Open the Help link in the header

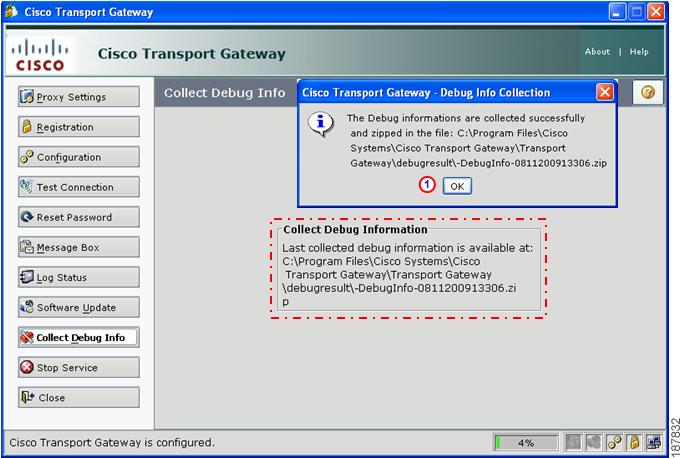[639, 51]
